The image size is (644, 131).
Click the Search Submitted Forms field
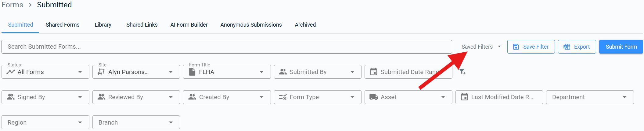(x=227, y=47)
